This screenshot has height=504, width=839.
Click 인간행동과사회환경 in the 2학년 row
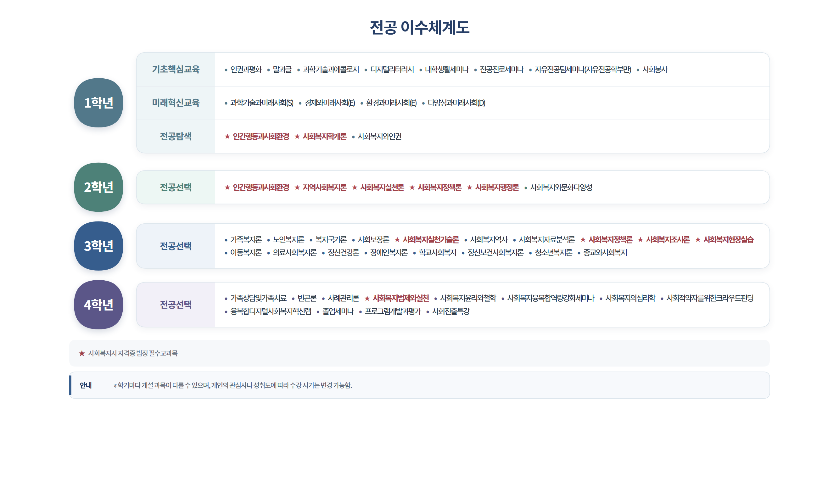(x=261, y=187)
